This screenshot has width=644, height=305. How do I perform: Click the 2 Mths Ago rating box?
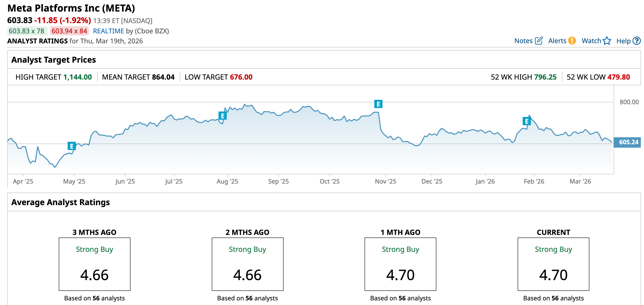[x=247, y=264]
